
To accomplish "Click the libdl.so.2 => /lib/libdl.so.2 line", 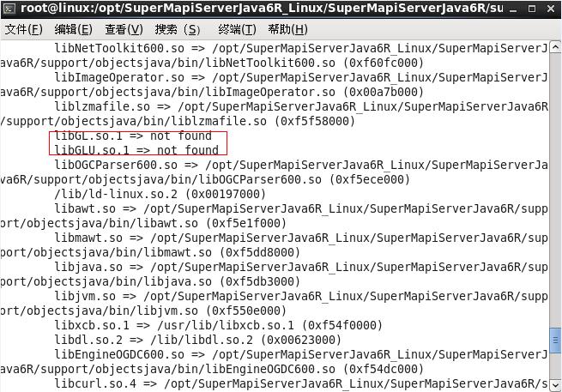I will click(x=198, y=340).
